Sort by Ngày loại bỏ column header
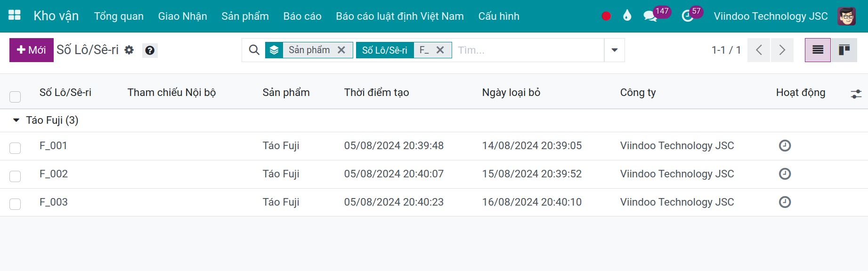This screenshot has width=868, height=271. (x=511, y=93)
